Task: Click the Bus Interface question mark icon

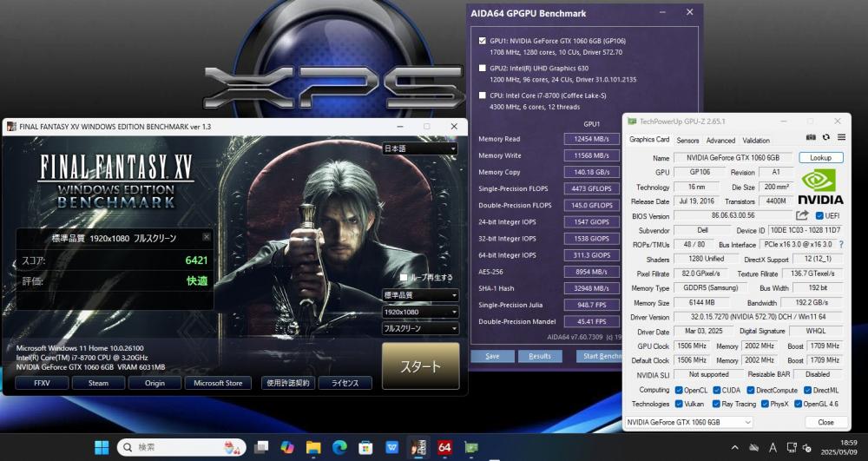Action: coord(841,244)
